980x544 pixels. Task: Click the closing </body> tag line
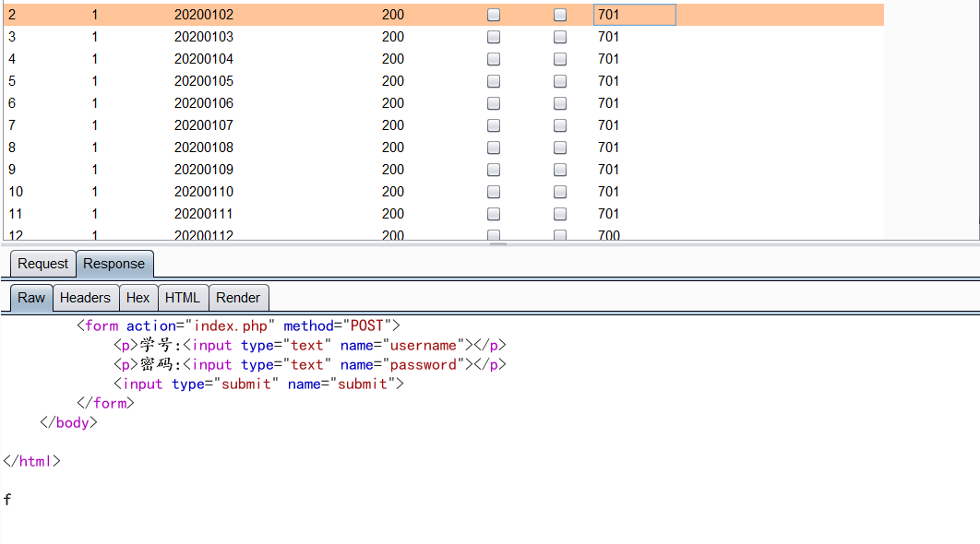click(x=69, y=423)
